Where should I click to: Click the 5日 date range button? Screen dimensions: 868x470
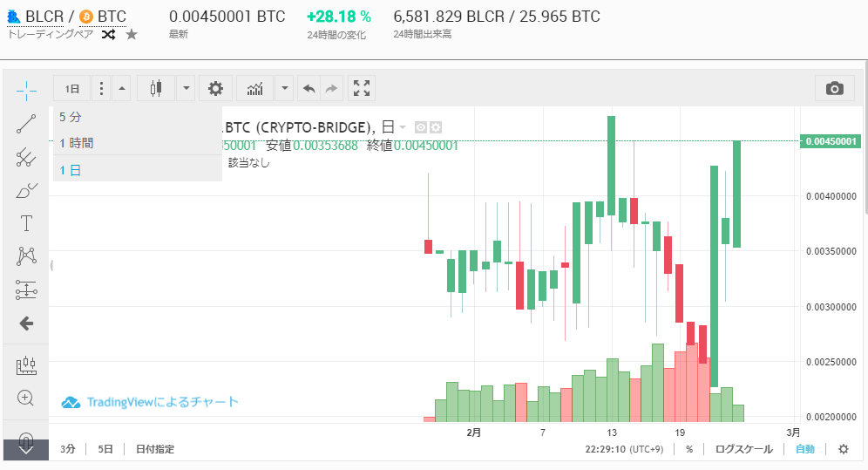point(105,449)
